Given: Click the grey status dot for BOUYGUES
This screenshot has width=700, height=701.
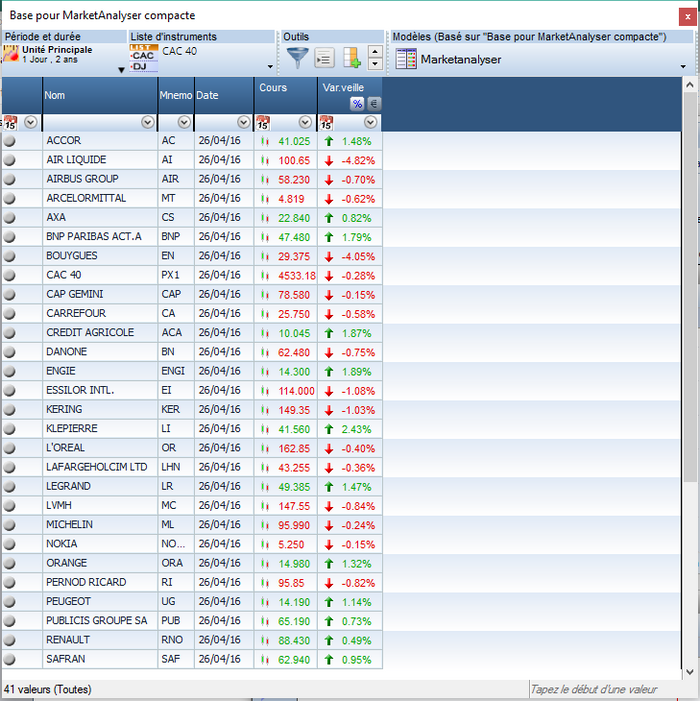Looking at the screenshot, I should click(9, 256).
